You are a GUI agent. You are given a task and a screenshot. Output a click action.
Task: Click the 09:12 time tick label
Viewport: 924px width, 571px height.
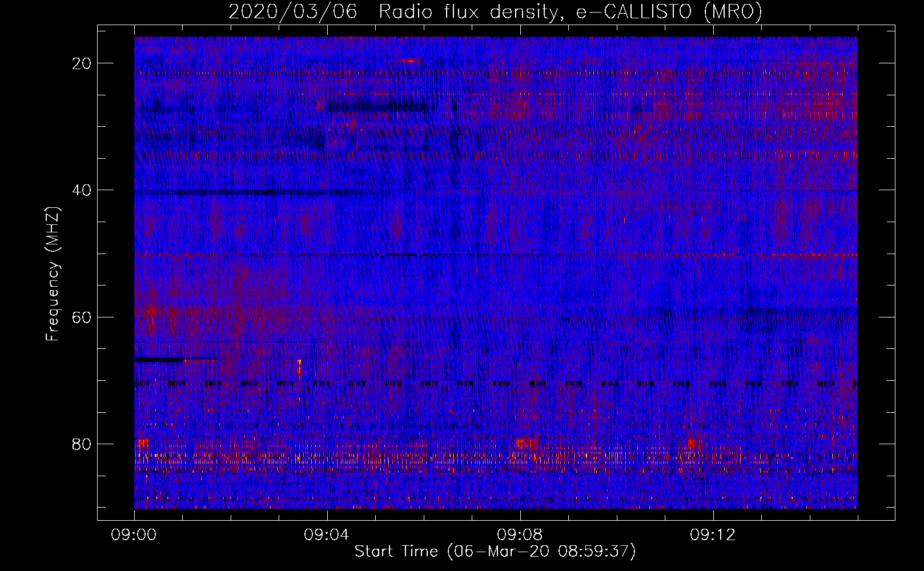713,535
